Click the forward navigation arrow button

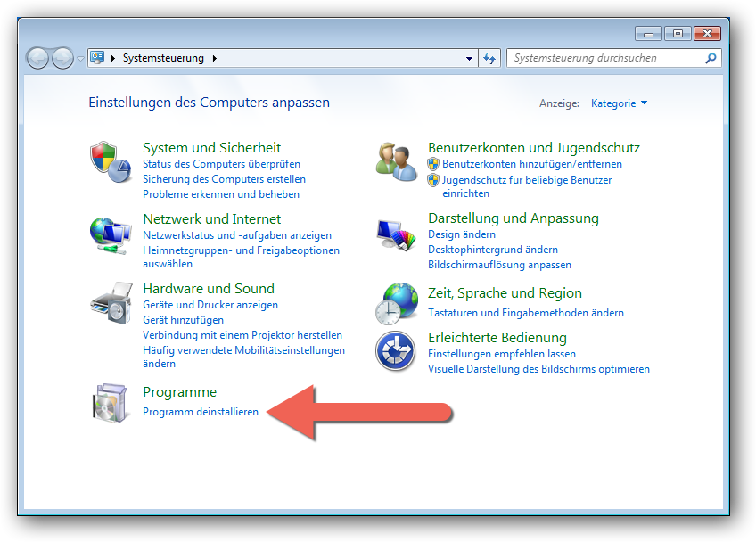click(62, 59)
